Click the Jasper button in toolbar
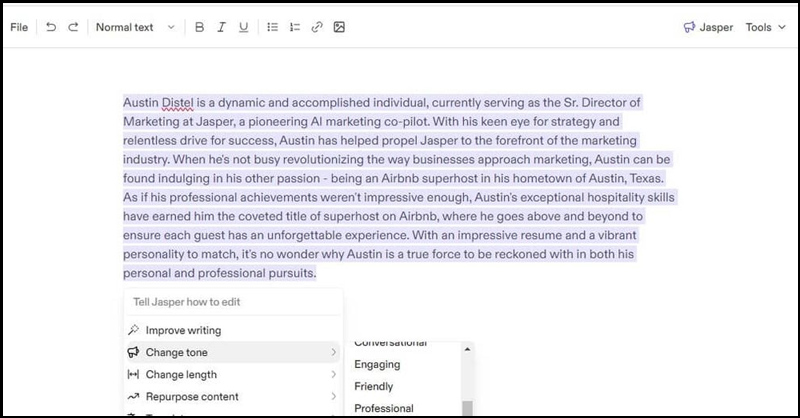The image size is (800, 418). click(708, 27)
